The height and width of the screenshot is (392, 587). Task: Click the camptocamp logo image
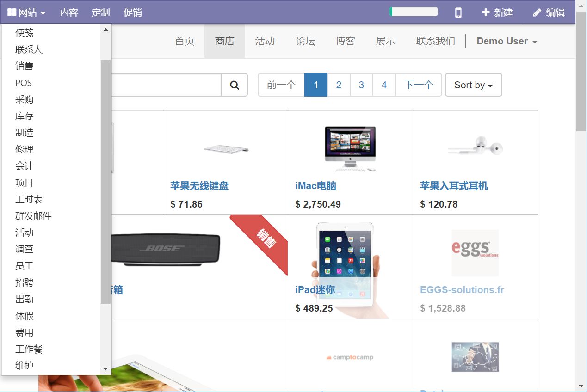(x=350, y=357)
